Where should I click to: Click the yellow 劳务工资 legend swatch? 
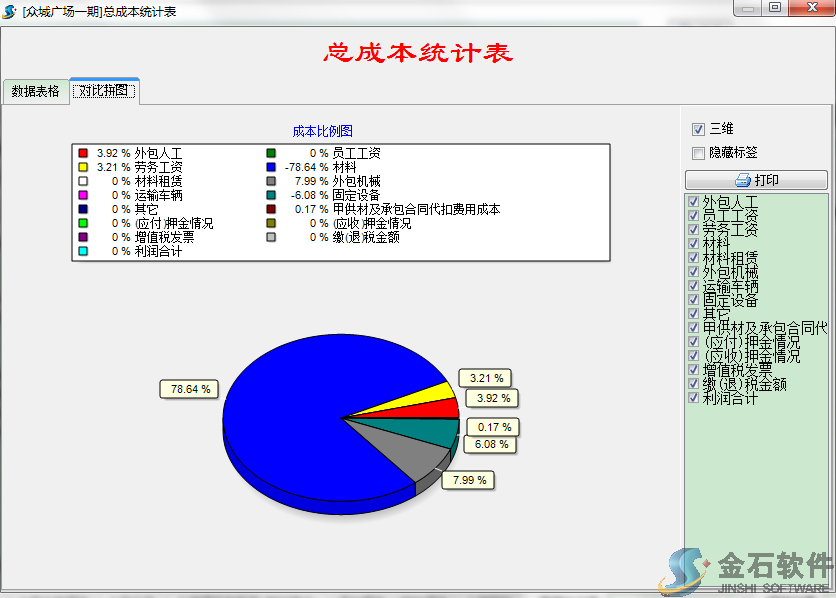point(84,167)
